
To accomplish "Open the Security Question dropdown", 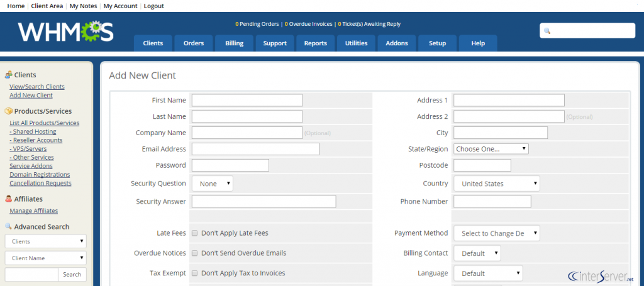I will [x=213, y=184].
